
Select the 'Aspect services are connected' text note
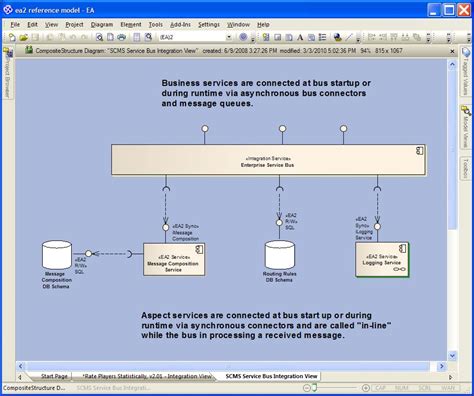point(266,325)
